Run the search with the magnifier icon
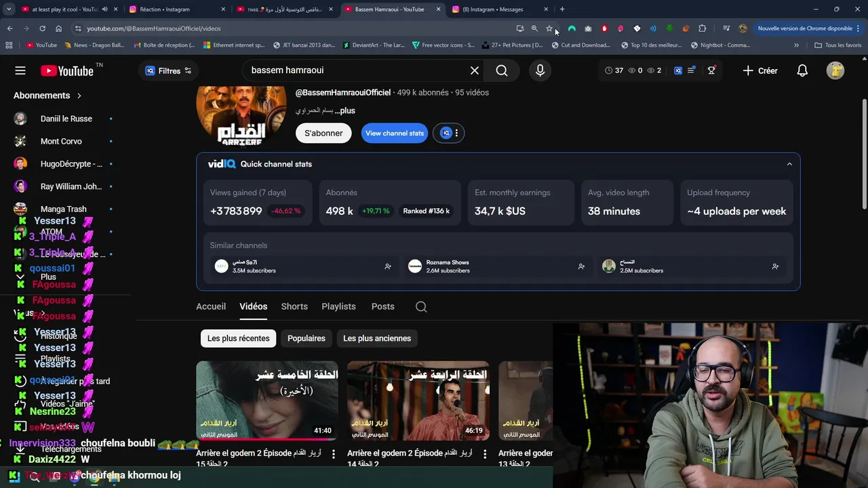Screen dimensions: 868x488 [x=502, y=70]
